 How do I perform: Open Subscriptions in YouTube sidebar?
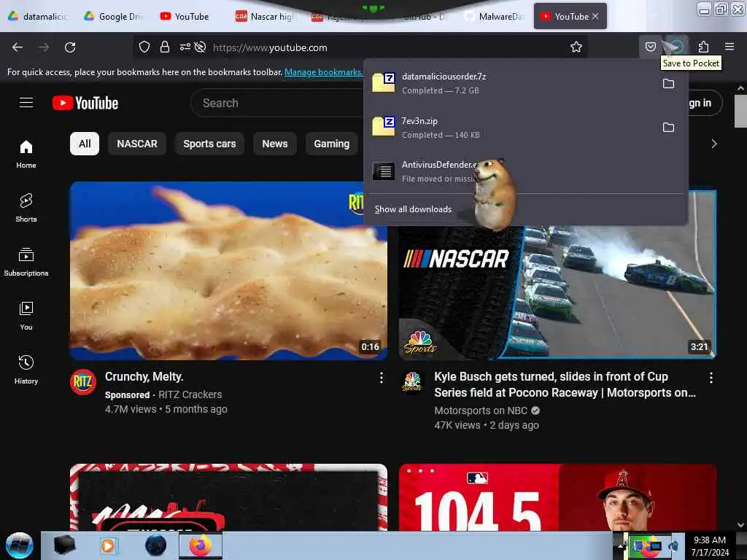tap(26, 262)
